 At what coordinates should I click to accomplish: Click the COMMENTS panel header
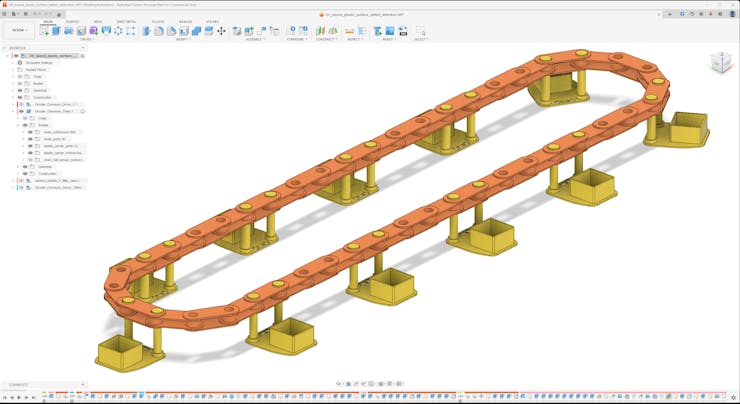click(18, 384)
